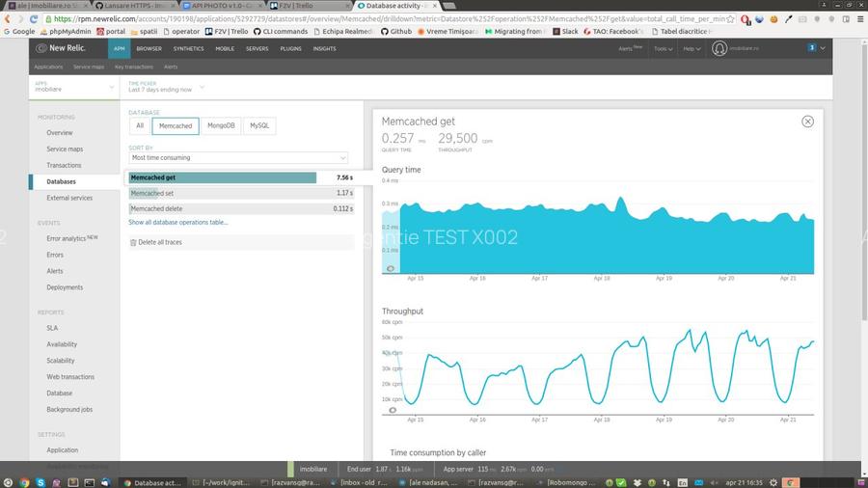Image resolution: width=868 pixels, height=488 pixels.
Task: Open the Slack bookmark
Action: [x=569, y=31]
